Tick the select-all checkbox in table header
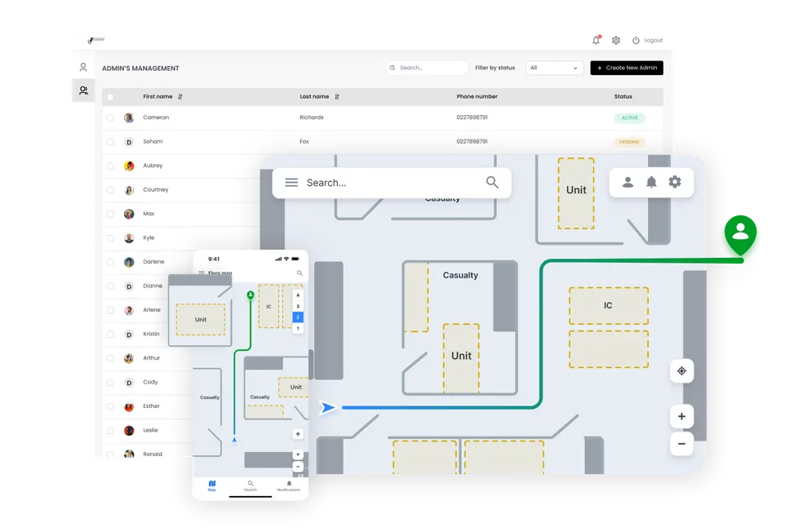Image resolution: width=812 pixels, height=532 pixels. (x=110, y=97)
